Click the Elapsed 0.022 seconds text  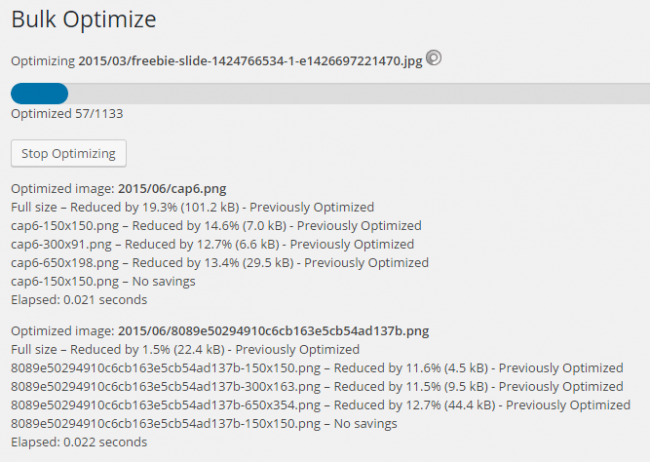[79, 442]
